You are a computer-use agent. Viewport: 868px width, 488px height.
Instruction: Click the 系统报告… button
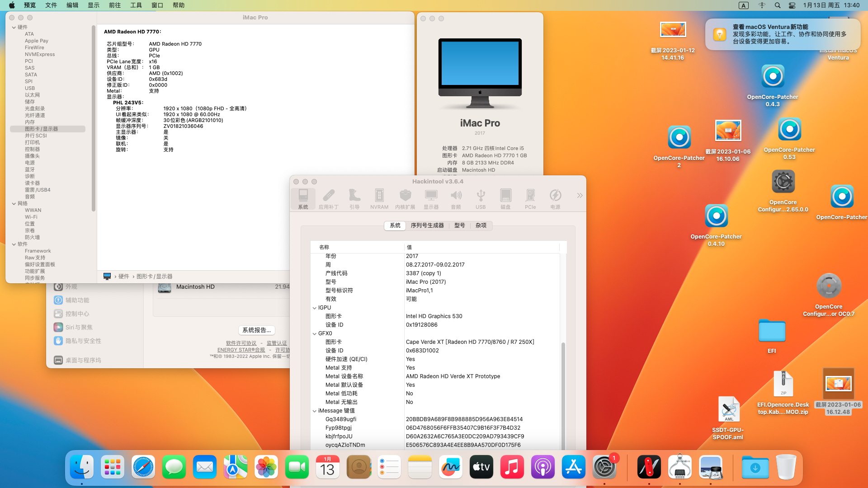click(x=257, y=330)
